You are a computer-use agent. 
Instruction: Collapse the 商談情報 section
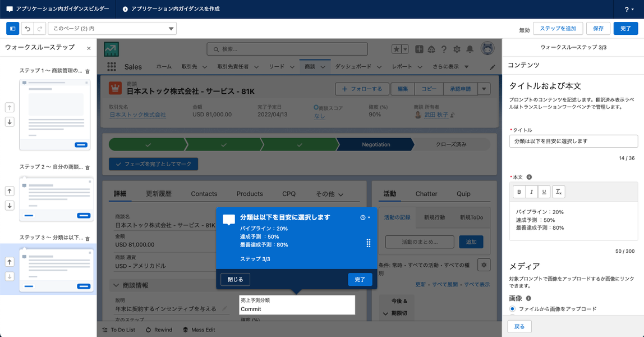[x=116, y=285]
